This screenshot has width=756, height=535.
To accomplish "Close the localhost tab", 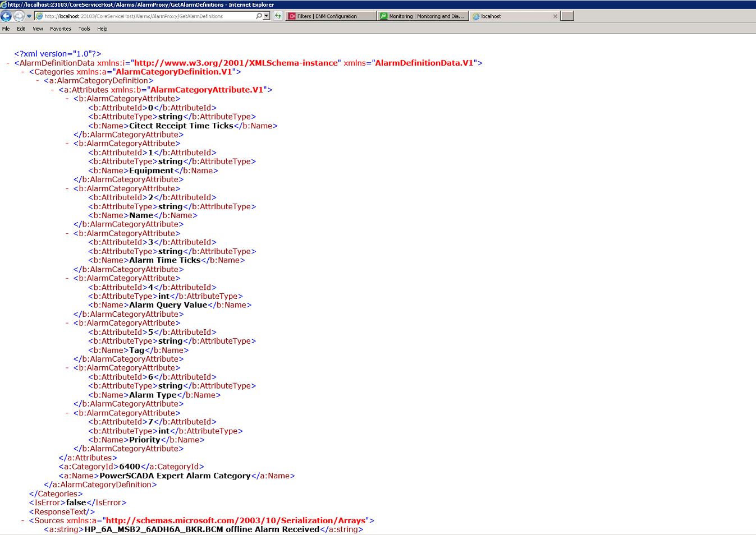I will (x=555, y=16).
